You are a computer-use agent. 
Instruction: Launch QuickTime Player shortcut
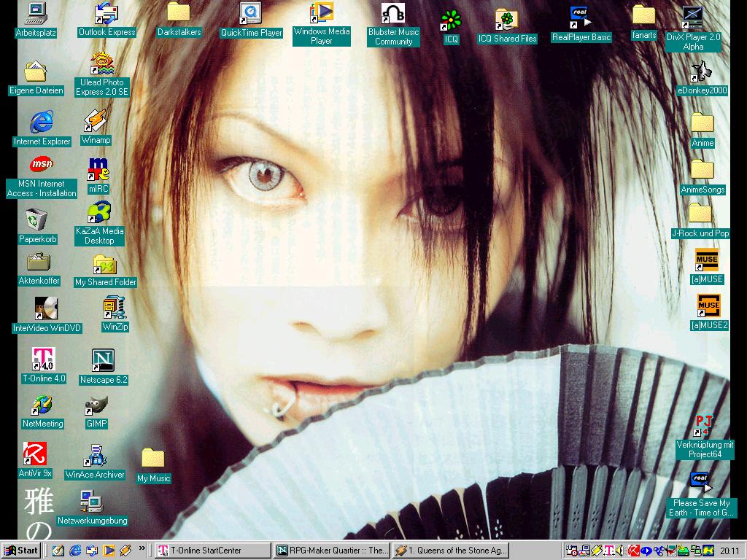click(251, 20)
